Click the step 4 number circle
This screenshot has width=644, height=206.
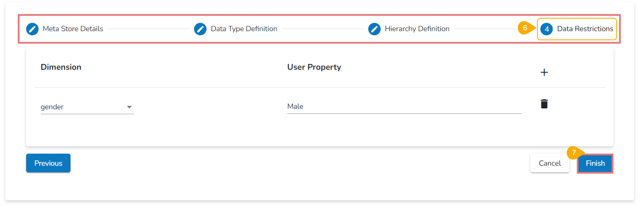pyautogui.click(x=547, y=29)
